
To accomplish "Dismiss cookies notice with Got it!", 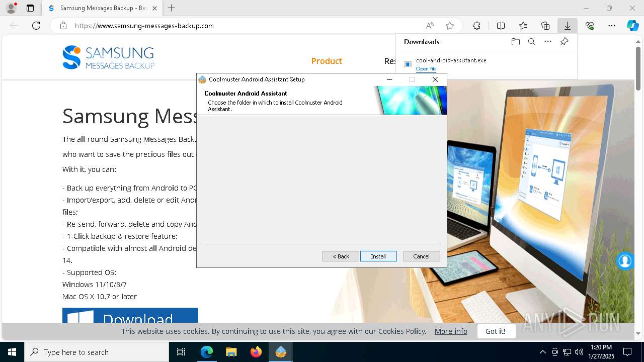I will tap(496, 331).
